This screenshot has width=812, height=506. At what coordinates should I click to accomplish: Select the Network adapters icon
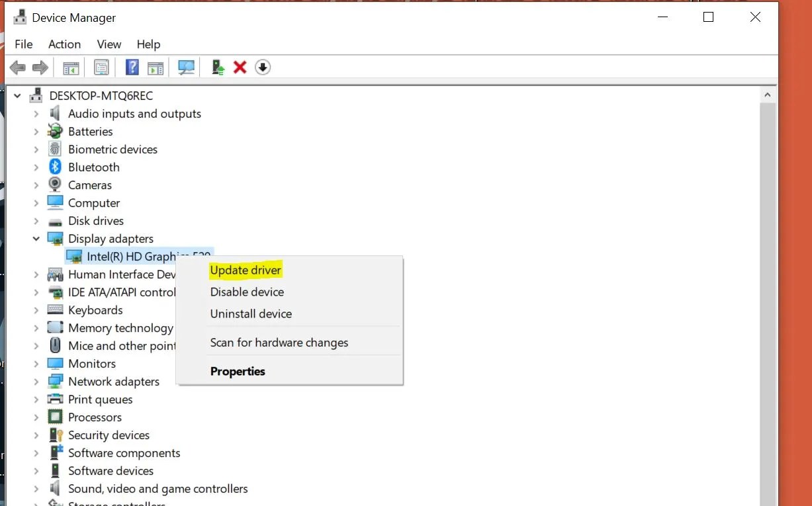pyautogui.click(x=56, y=382)
